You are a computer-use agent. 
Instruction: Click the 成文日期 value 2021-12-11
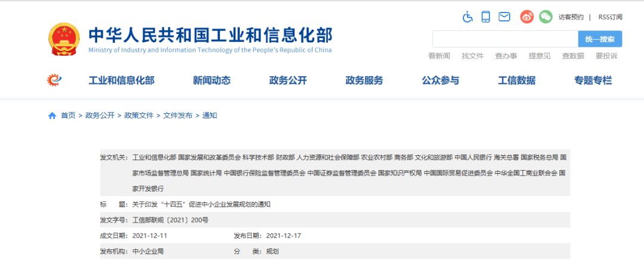coord(150,236)
